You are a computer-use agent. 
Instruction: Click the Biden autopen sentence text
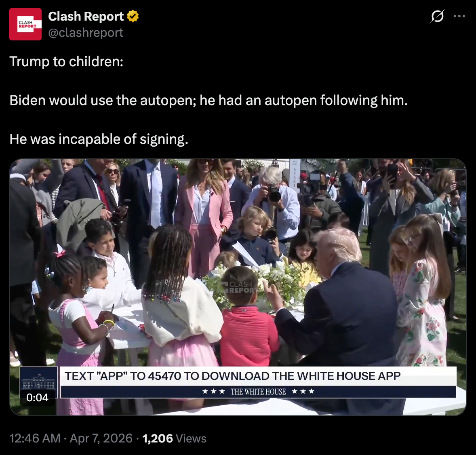[208, 100]
